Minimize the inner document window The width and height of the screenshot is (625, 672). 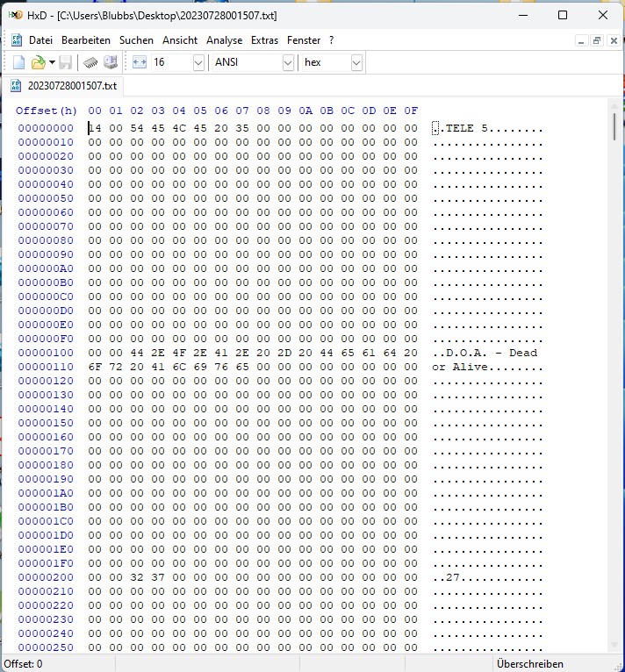point(581,40)
